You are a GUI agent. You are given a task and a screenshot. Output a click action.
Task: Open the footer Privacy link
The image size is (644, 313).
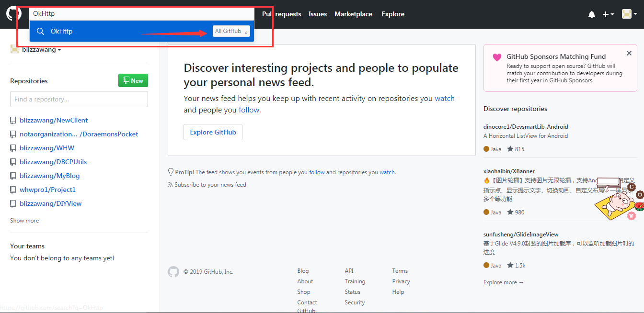tap(401, 281)
